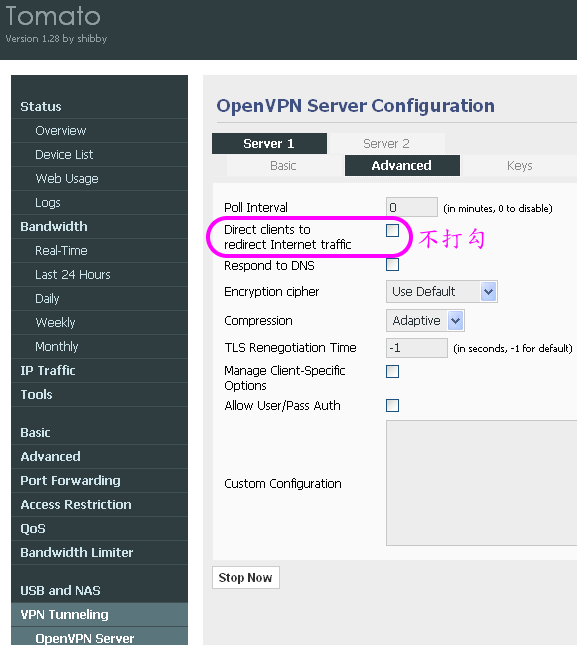Click the TLS Renegotiation Time field

417,348
